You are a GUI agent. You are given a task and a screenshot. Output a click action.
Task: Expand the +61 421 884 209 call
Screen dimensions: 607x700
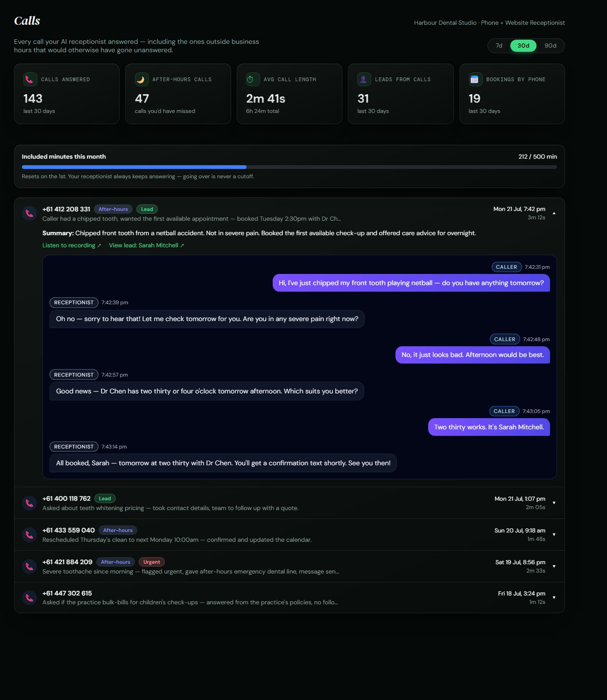point(554,567)
